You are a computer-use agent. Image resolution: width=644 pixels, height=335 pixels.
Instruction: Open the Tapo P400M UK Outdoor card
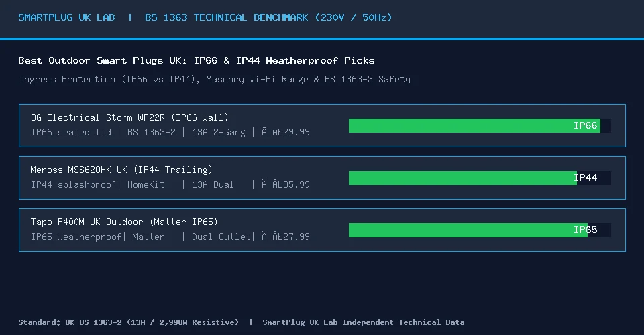coord(322,230)
